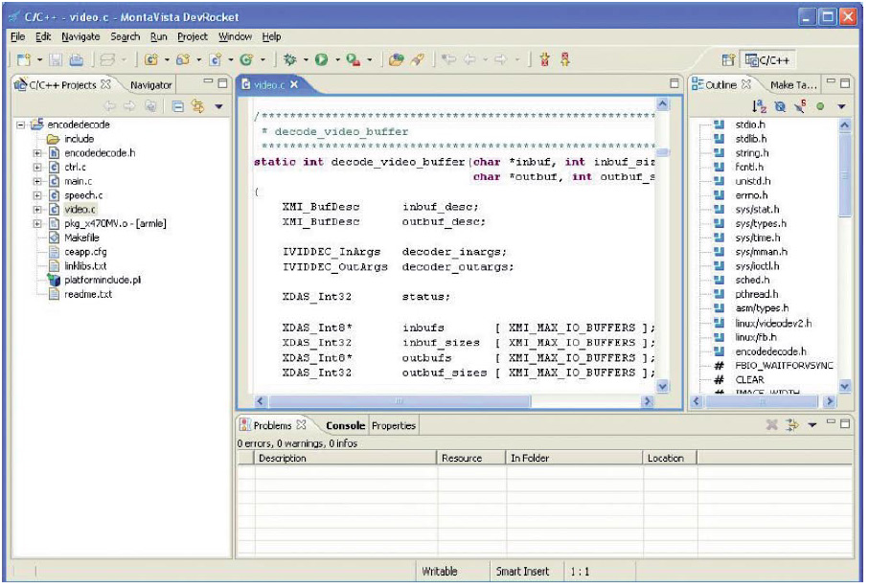Expand the encodedecode.h tree node
The image size is (869, 588).
37,153
